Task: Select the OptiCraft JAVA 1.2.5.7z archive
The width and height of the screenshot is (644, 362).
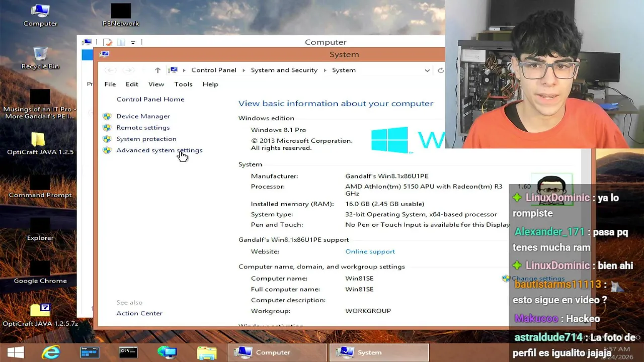Action: click(x=40, y=315)
